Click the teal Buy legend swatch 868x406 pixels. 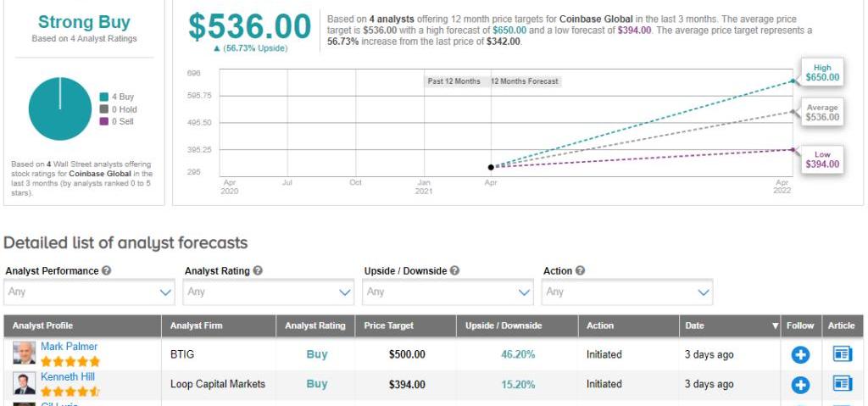tap(103, 97)
